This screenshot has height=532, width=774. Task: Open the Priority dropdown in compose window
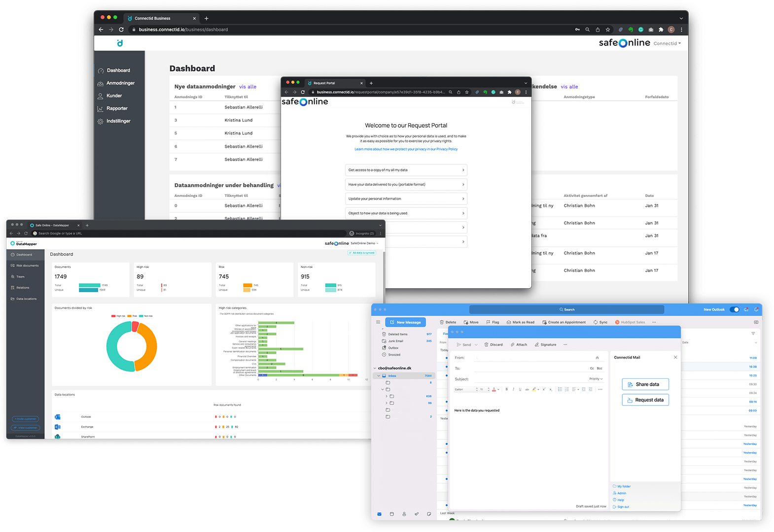[x=596, y=379]
